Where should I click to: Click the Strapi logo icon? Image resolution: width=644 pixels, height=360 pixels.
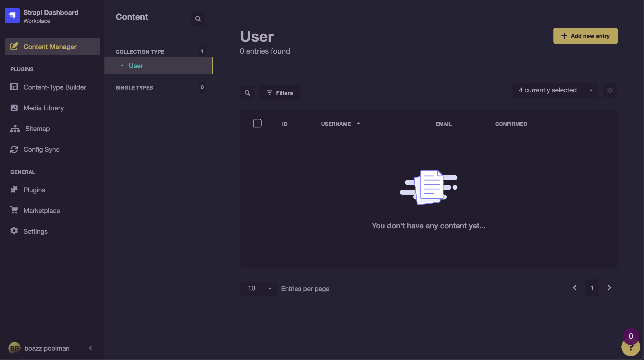[12, 16]
